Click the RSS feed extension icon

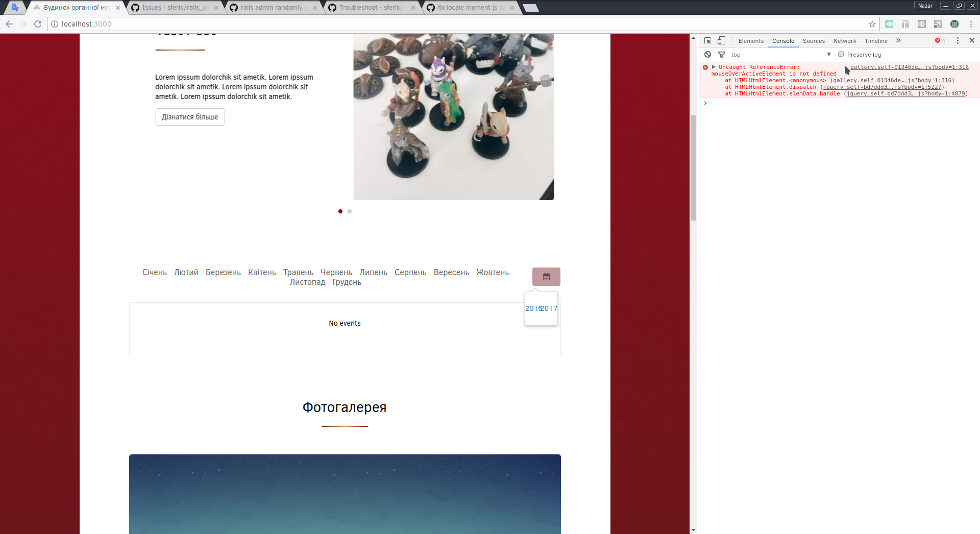click(x=938, y=24)
